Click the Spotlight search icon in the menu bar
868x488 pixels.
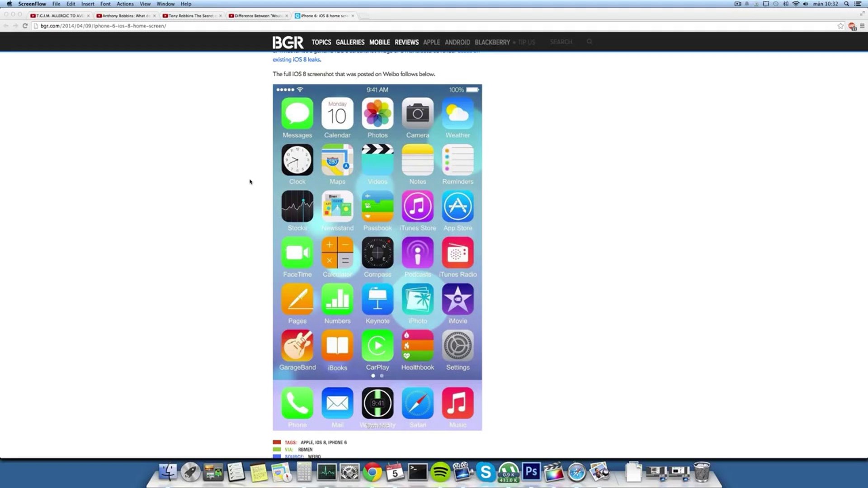[x=846, y=4]
